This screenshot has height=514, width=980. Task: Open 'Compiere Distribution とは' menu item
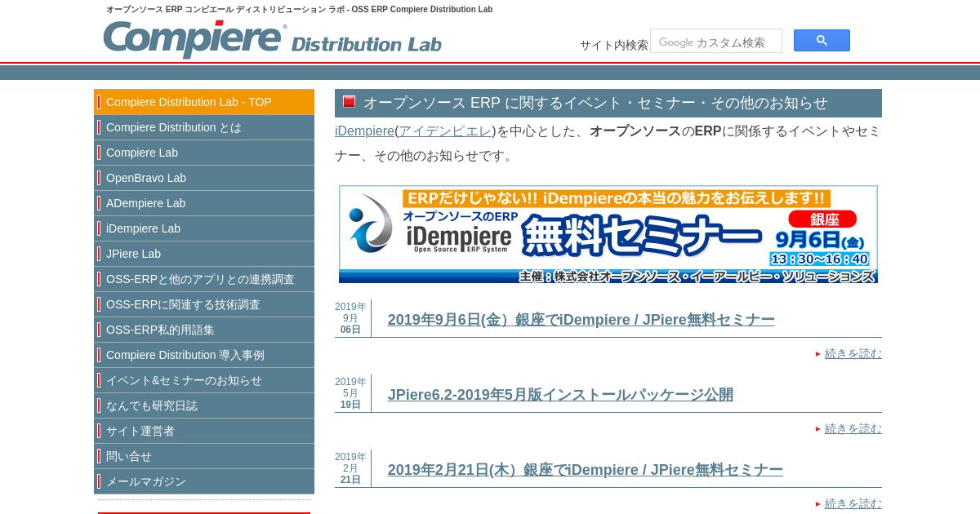pyautogui.click(x=204, y=127)
